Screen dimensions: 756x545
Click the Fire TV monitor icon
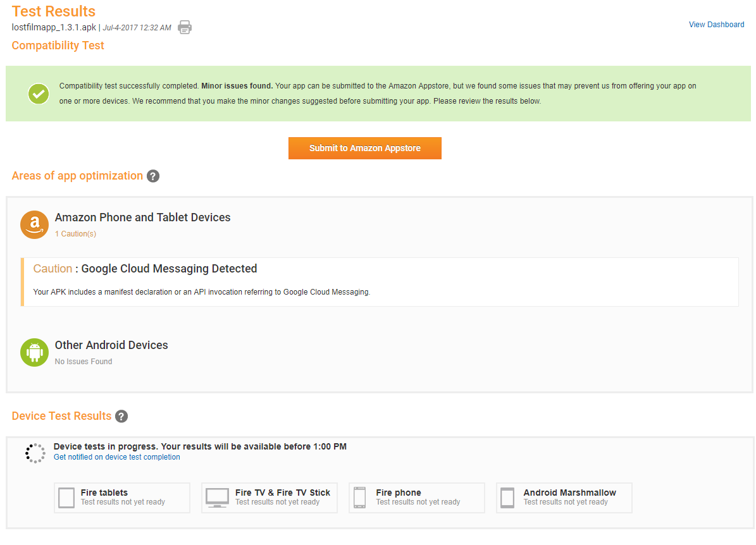click(x=217, y=498)
